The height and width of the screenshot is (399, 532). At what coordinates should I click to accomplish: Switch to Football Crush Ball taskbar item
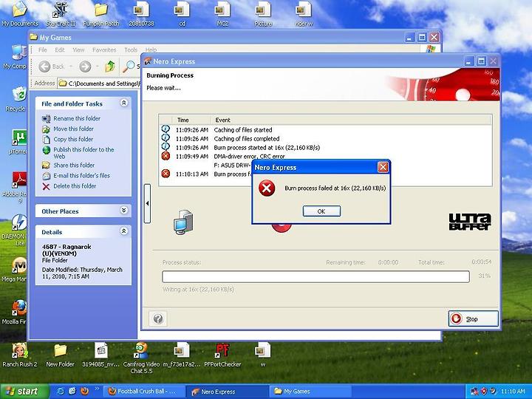click(144, 392)
